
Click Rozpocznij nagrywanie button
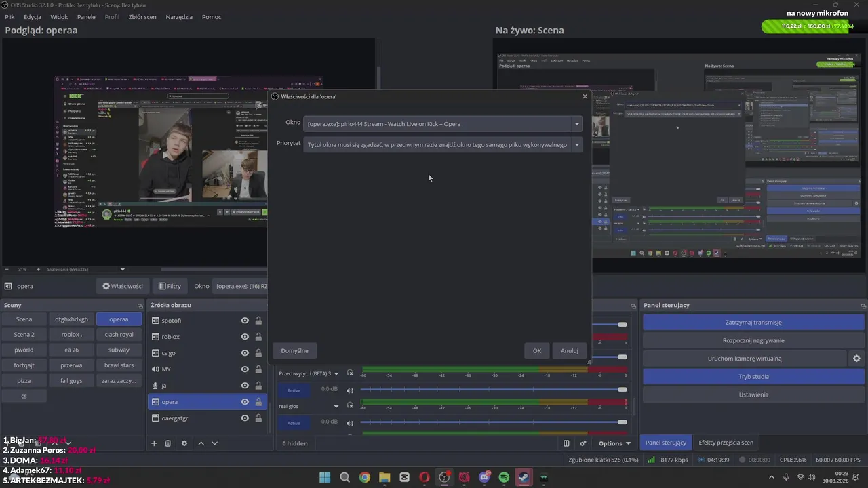pyautogui.click(x=753, y=340)
